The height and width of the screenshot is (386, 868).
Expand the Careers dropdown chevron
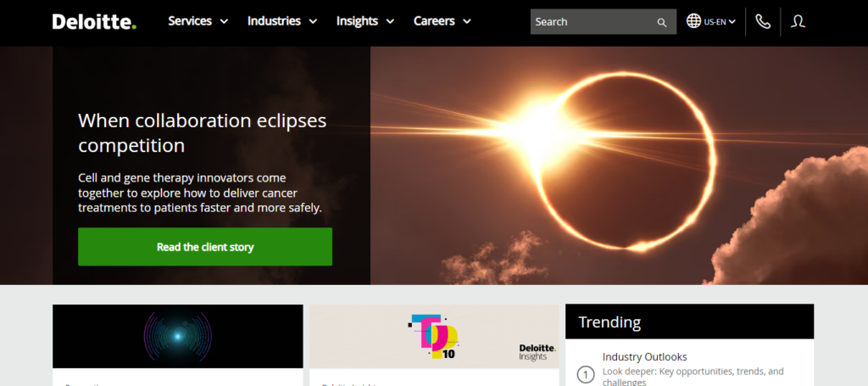[467, 22]
